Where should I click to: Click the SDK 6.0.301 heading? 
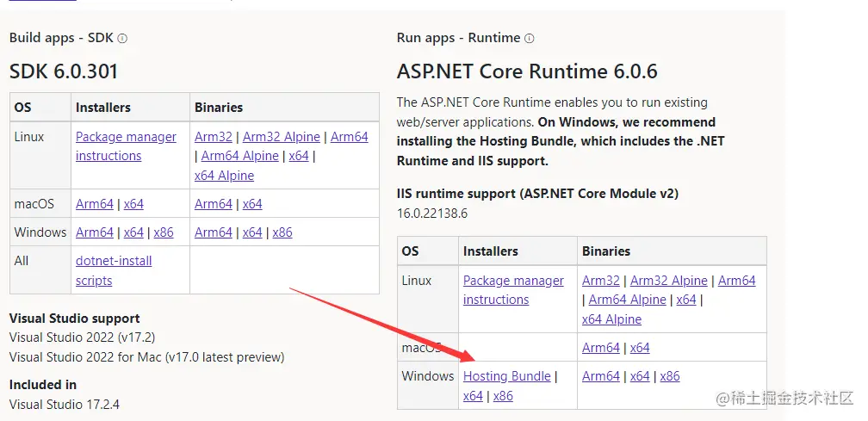64,72
